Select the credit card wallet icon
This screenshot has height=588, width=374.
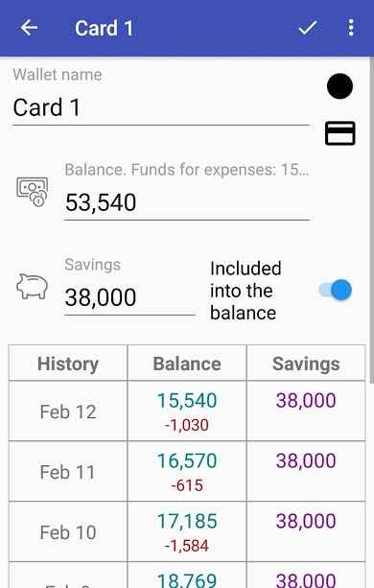click(x=339, y=133)
